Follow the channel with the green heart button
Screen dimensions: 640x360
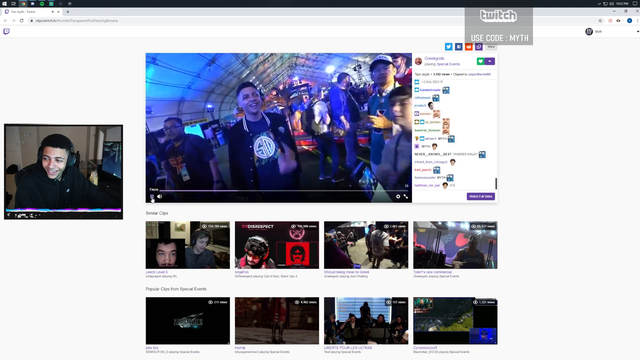(480, 61)
